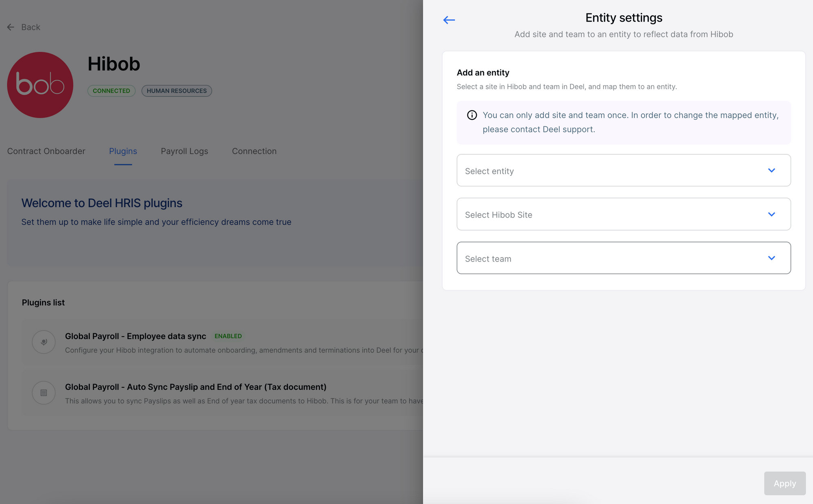Click the Plugins list heading

43,303
